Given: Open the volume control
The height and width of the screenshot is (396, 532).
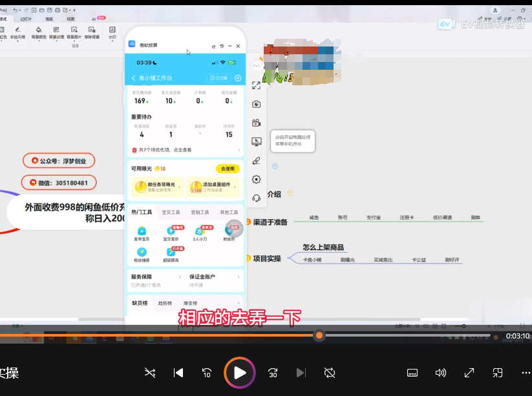Looking at the screenshot, I should [441, 373].
